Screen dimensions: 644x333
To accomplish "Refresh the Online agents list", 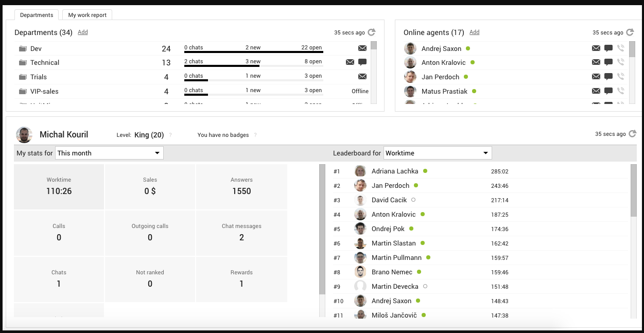I will (x=630, y=32).
